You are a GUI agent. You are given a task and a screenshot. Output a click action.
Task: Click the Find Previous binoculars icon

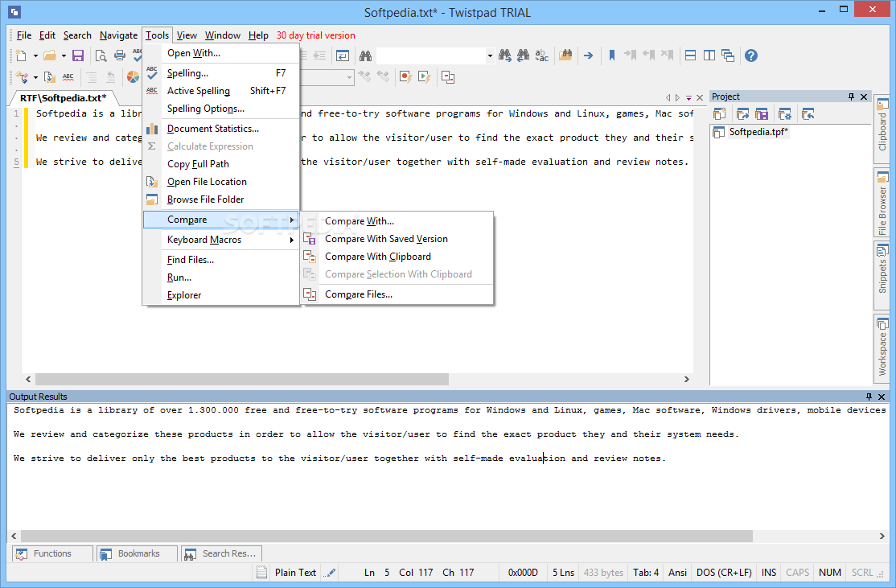[523, 56]
